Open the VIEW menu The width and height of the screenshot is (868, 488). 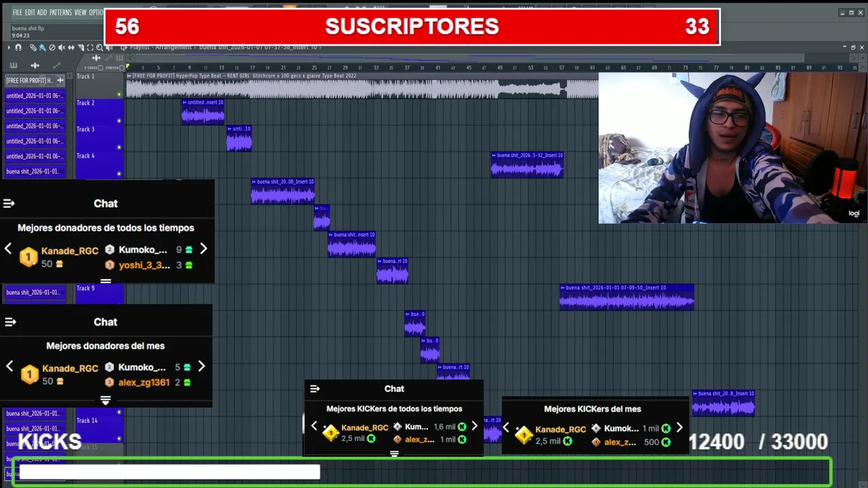pyautogui.click(x=80, y=12)
